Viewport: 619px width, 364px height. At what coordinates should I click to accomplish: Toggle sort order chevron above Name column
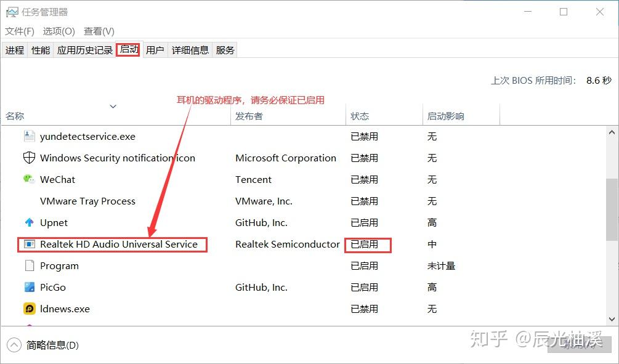[x=113, y=107]
